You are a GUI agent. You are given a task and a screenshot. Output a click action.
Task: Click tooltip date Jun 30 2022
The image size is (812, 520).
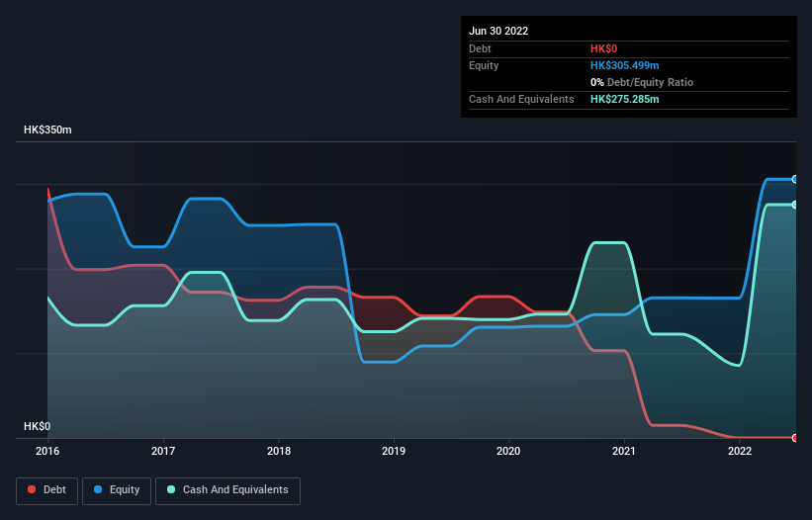click(498, 31)
